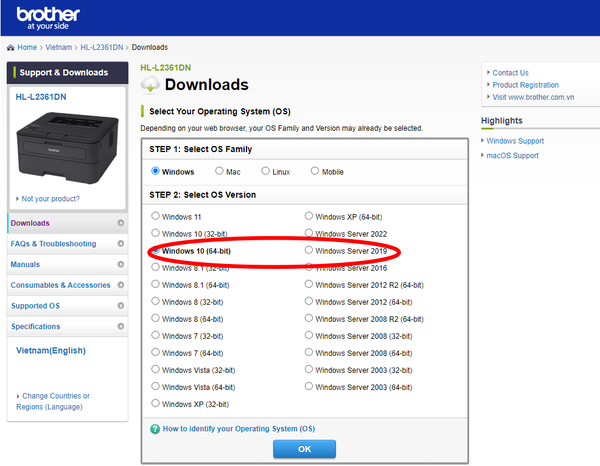This screenshot has height=466, width=600.
Task: Choose Windows Vista (32-bit) option
Action: 155,369
